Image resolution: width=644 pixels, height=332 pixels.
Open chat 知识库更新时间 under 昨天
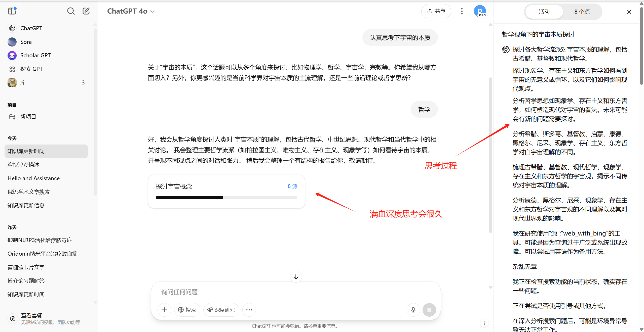46,295
